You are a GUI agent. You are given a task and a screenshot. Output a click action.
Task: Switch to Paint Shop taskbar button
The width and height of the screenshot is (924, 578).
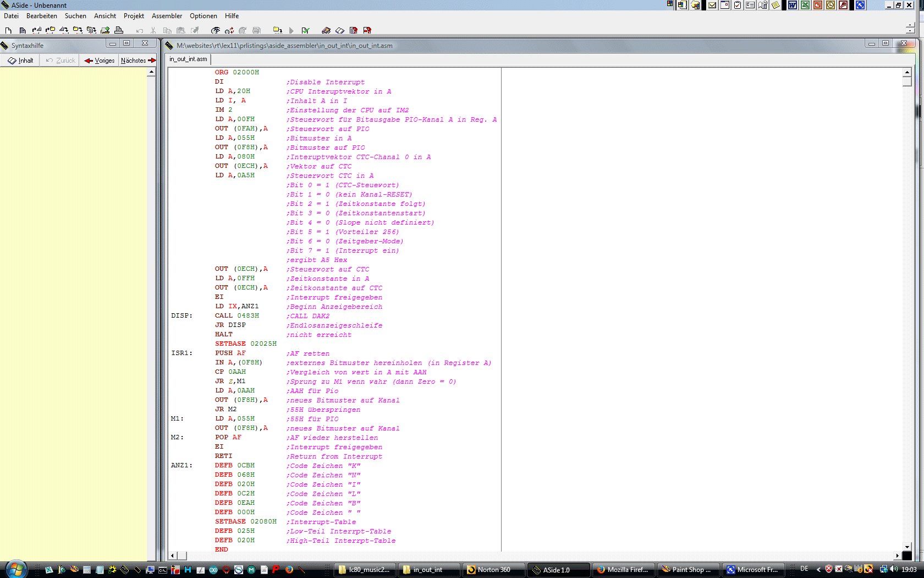[x=688, y=570]
